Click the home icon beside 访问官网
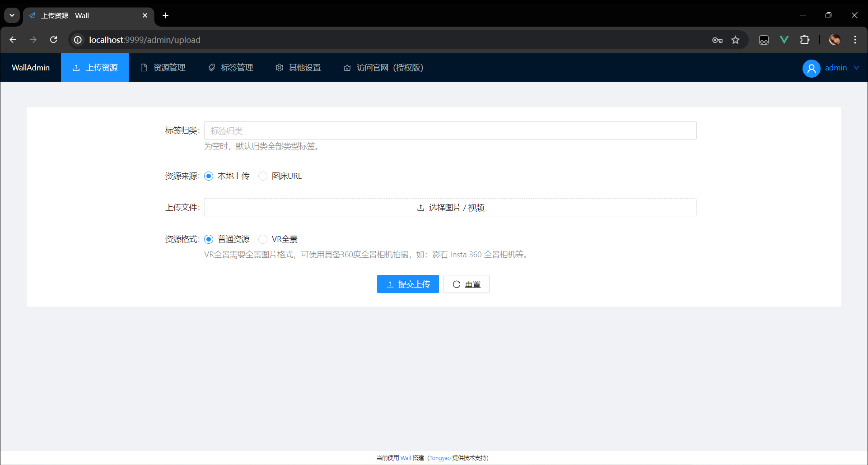868x465 pixels. [347, 67]
